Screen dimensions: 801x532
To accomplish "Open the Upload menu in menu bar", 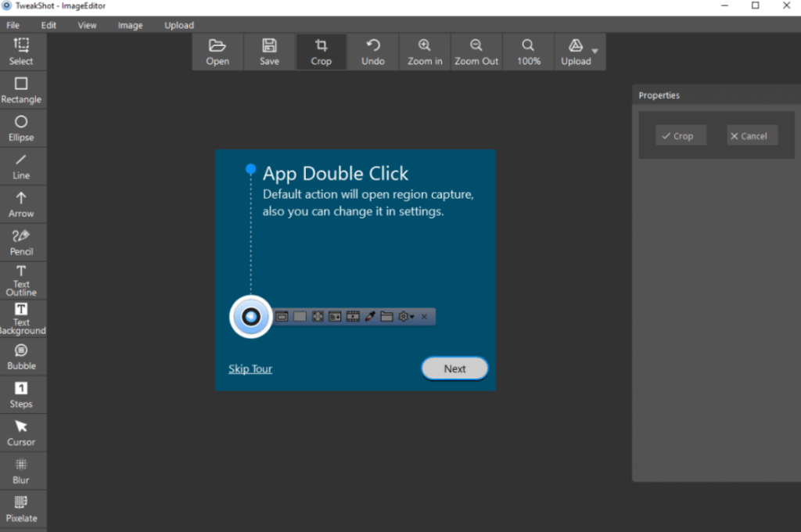I will (179, 25).
